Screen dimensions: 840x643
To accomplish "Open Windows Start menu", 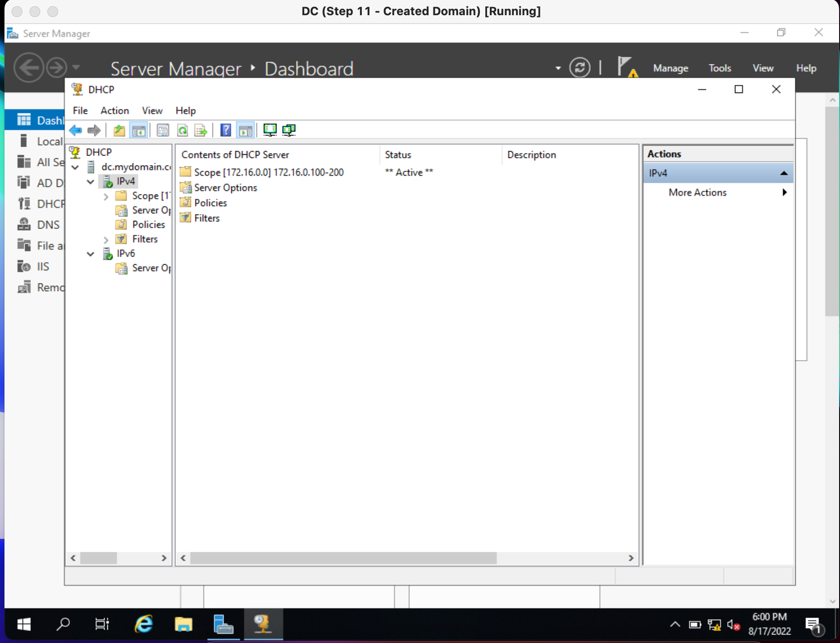I will 24,624.
